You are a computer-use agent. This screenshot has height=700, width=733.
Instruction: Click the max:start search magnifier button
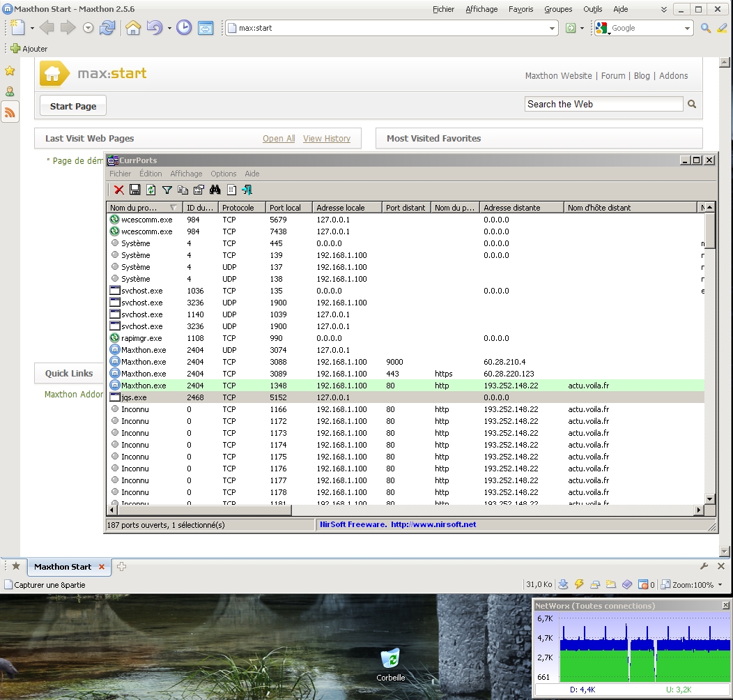692,105
